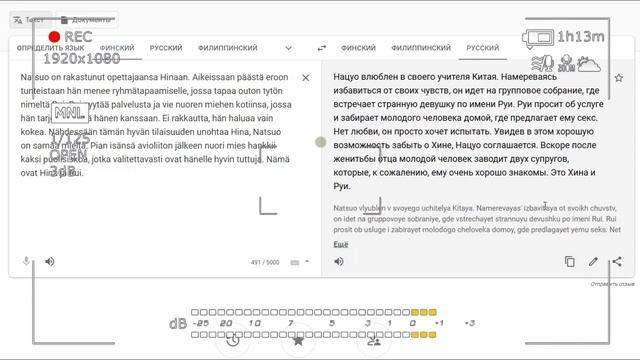640x360 pixels.
Task: Suggest an edit with pencil icon
Action: (593, 261)
